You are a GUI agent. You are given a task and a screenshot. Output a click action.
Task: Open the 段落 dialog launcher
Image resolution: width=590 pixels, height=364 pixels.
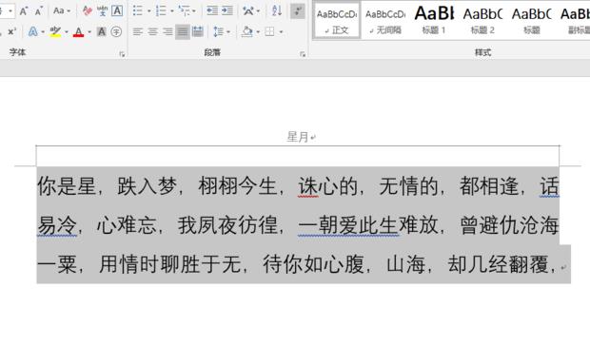click(303, 54)
